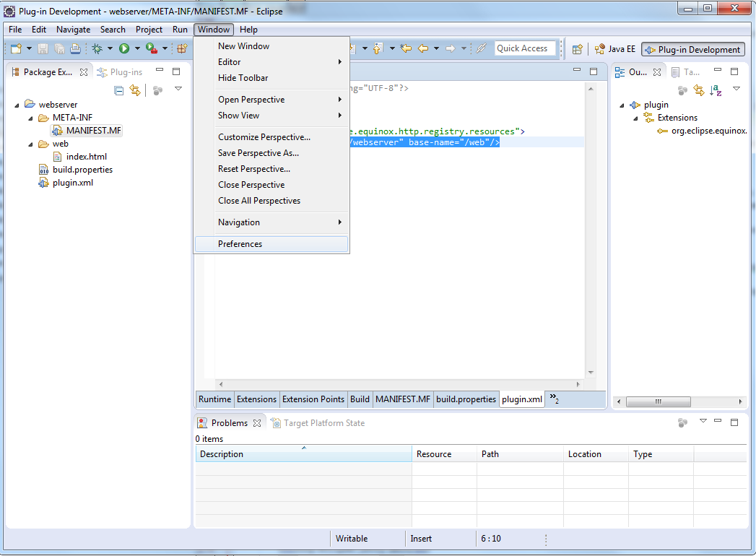
Task: Go to Last Edit Location icon
Action: (x=406, y=48)
